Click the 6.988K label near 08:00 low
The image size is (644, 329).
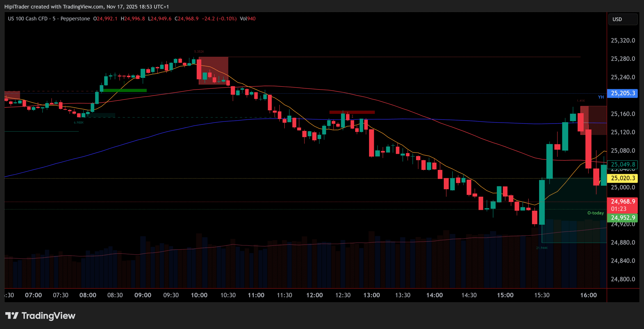tap(78, 123)
